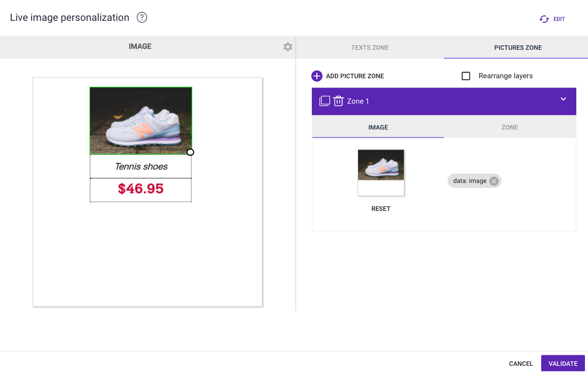Screen dimensions: 588x374
Task: Open the Zone sub-tab
Action: (x=510, y=128)
